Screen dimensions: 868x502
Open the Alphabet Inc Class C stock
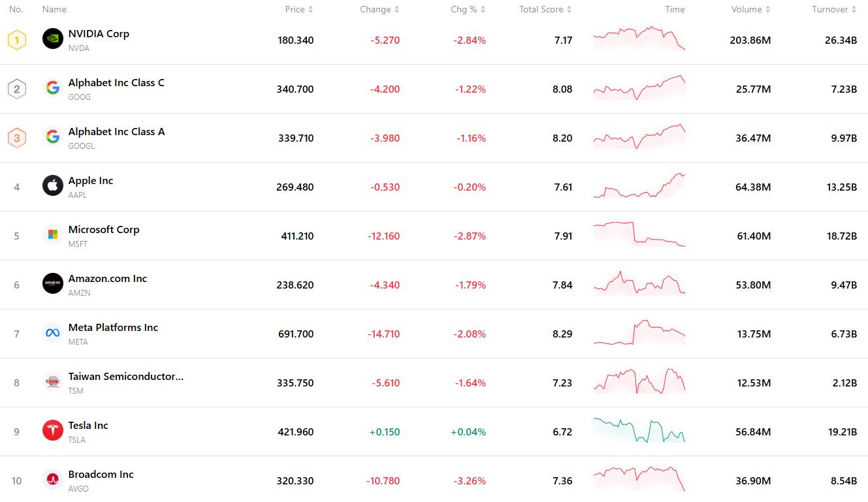(x=116, y=83)
